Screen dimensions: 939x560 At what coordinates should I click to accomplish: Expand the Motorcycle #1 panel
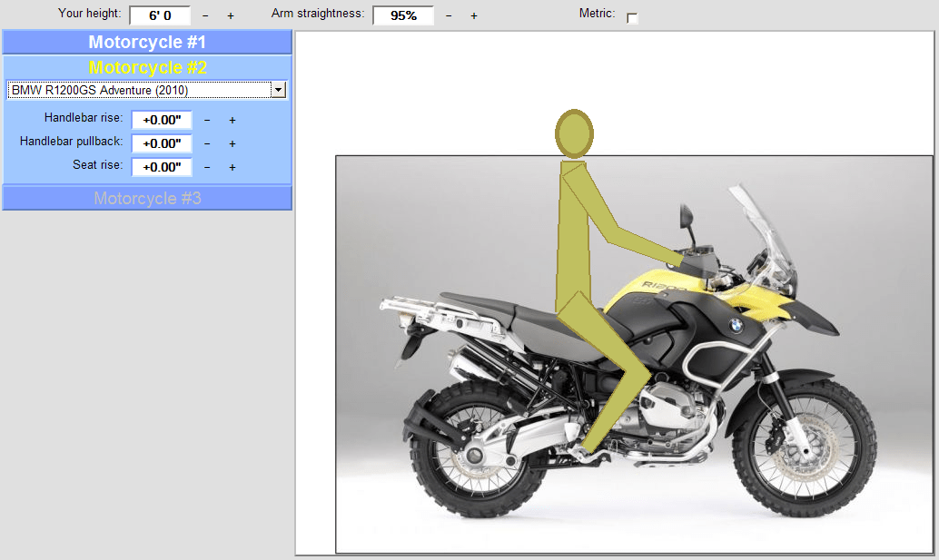point(146,42)
